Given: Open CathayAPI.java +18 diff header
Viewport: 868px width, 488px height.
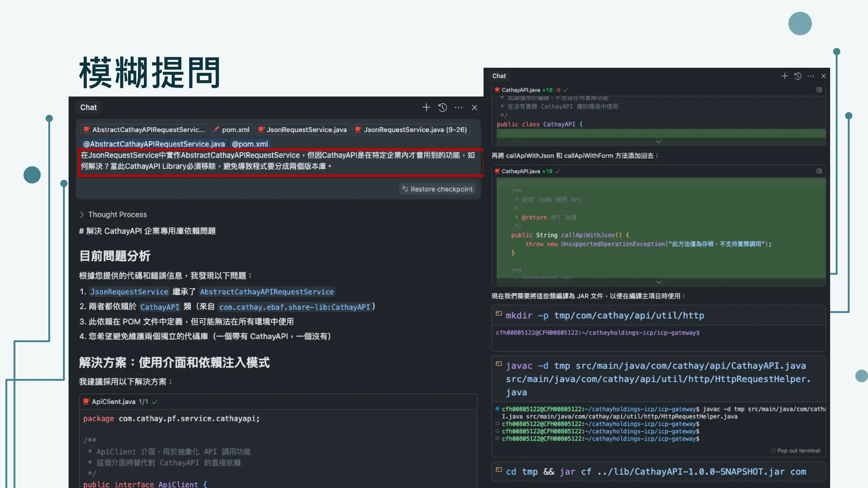Looking at the screenshot, I should click(x=659, y=171).
